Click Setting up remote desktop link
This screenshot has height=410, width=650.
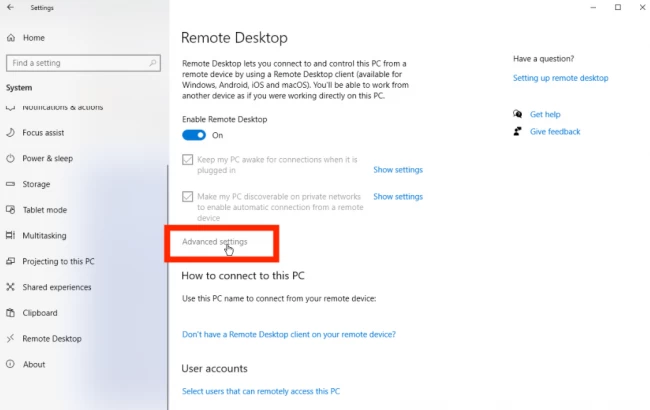(560, 78)
